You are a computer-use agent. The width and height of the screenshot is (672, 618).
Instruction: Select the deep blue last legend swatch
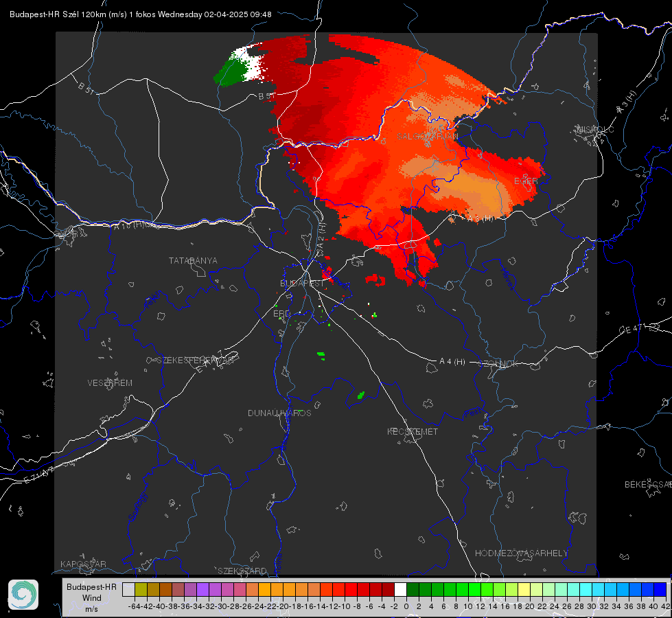tap(660, 589)
